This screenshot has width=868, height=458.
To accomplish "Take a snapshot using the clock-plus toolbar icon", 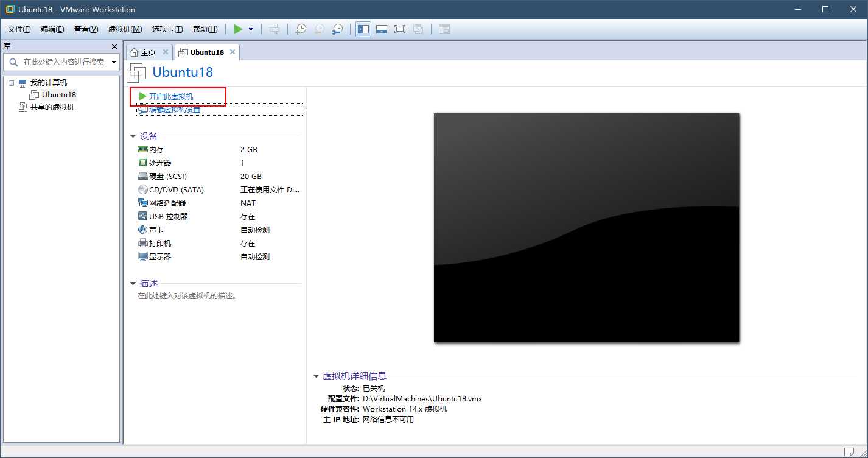I will (301, 29).
